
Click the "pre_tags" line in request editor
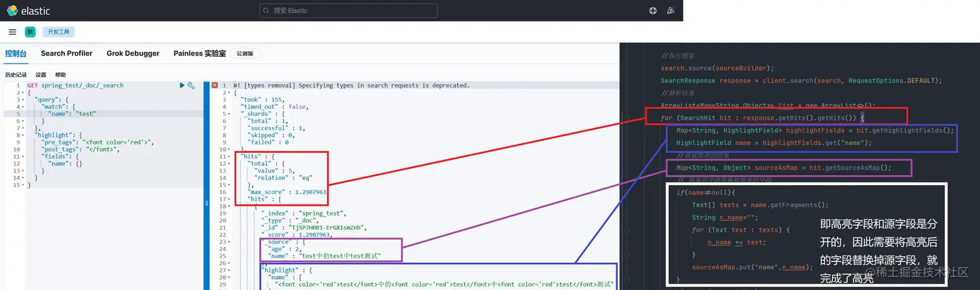coord(98,142)
